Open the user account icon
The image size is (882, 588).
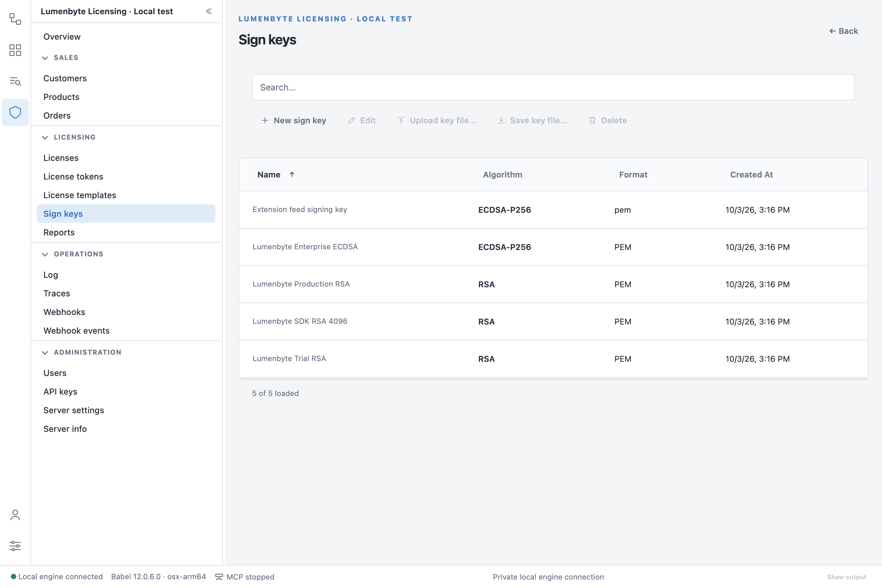click(15, 515)
